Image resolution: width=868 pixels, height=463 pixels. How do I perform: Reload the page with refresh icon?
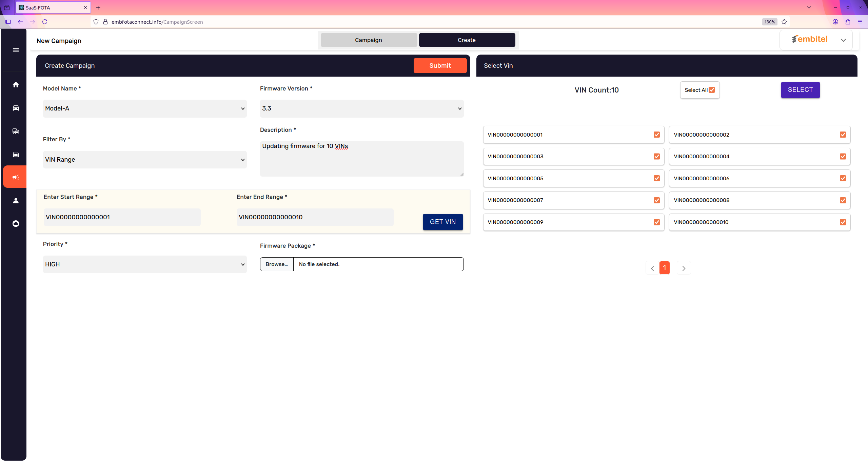(45, 22)
